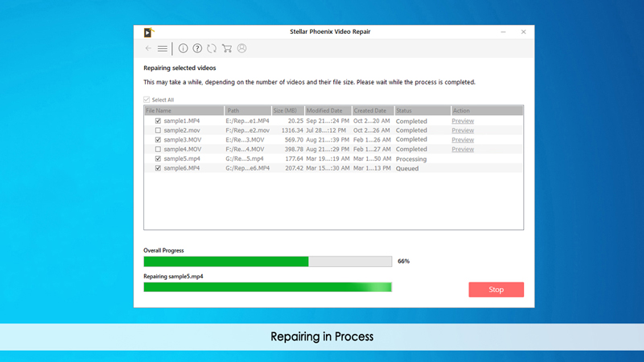Click the path E:/Rep...e1.MP4
The height and width of the screenshot is (362, 644).
click(247, 121)
